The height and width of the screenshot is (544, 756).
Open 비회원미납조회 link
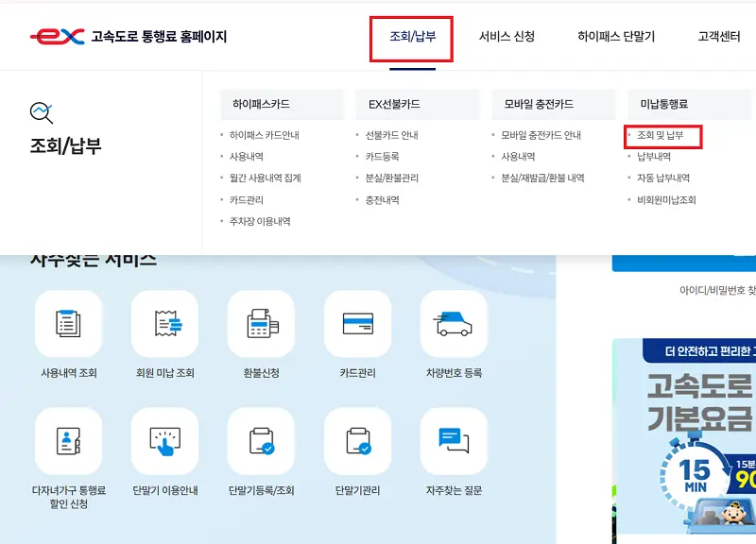pos(666,200)
